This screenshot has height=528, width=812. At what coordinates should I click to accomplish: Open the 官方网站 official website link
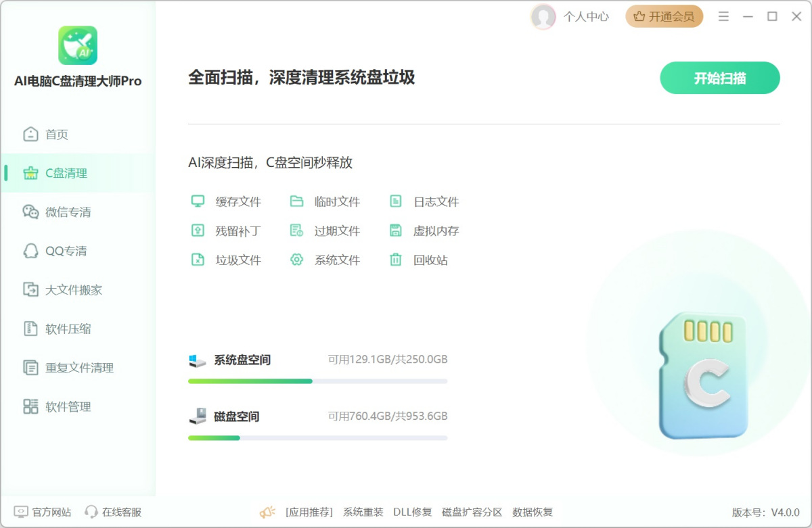click(43, 512)
